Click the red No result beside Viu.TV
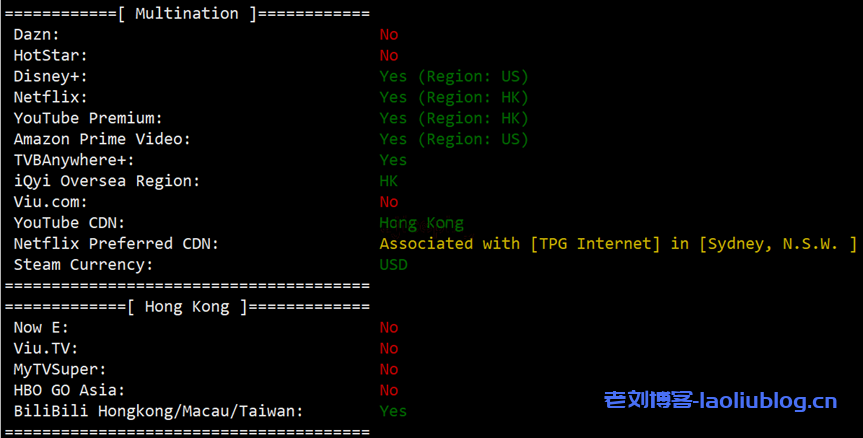This screenshot has width=863, height=438. coord(388,349)
